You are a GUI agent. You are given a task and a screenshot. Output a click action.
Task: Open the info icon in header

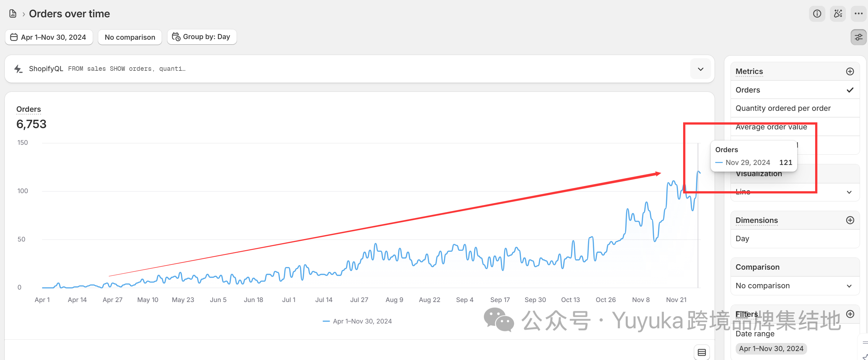[x=817, y=13]
